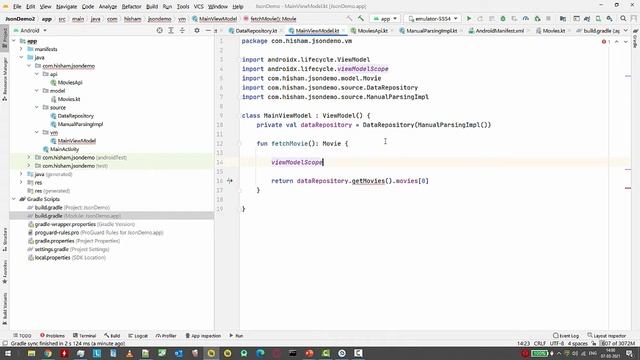This screenshot has height=360, width=640.
Task: Click Collapse All icon in project panel
Action: coord(182,31)
